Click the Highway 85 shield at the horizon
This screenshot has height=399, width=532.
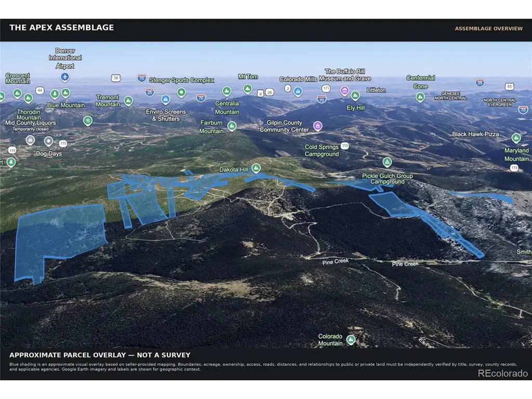pos(509,87)
